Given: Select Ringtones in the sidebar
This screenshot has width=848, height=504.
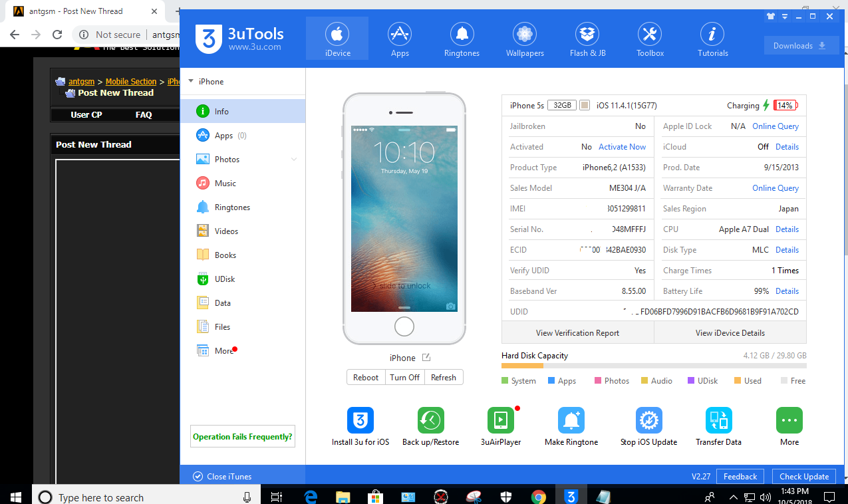Looking at the screenshot, I should coord(243,207).
